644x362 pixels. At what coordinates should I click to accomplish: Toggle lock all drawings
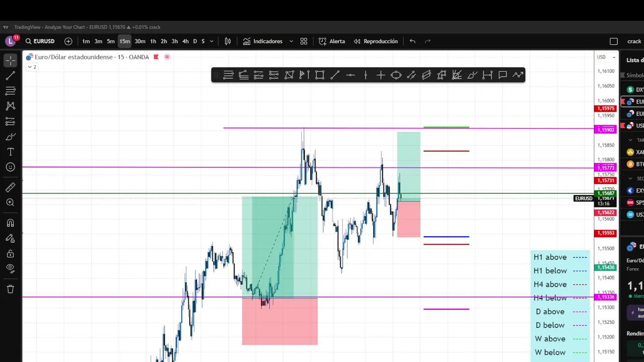coord(10,253)
